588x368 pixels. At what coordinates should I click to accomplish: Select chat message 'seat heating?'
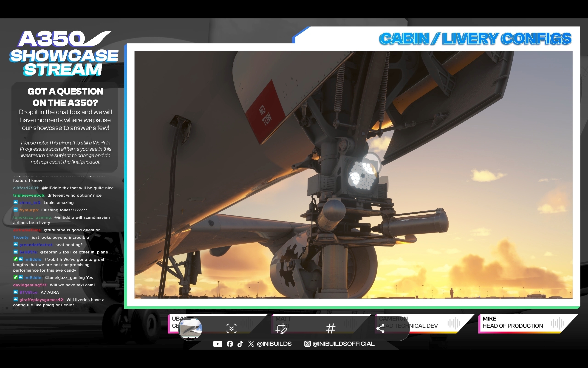69,245
